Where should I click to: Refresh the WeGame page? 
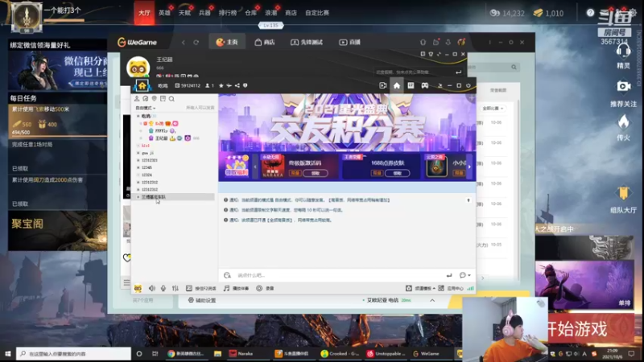point(196,43)
